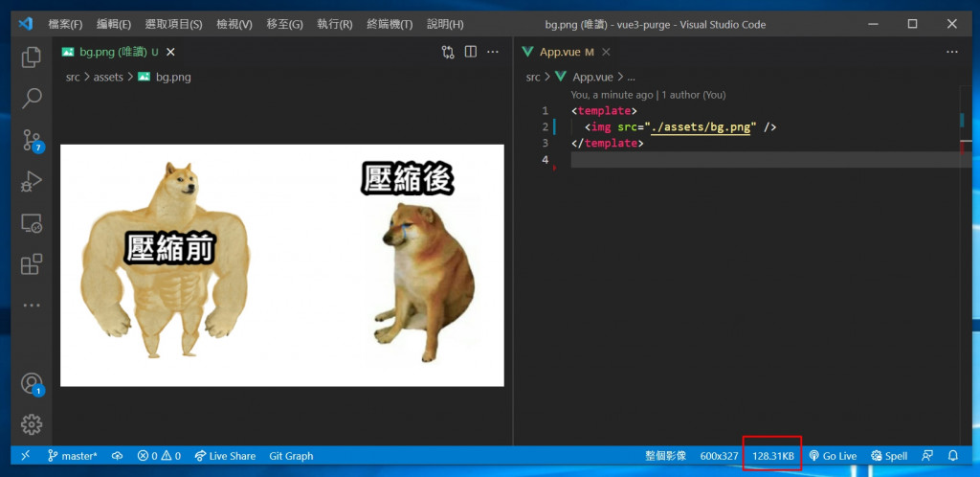Click the CodeLens author info line
The image size is (980, 477).
point(648,95)
